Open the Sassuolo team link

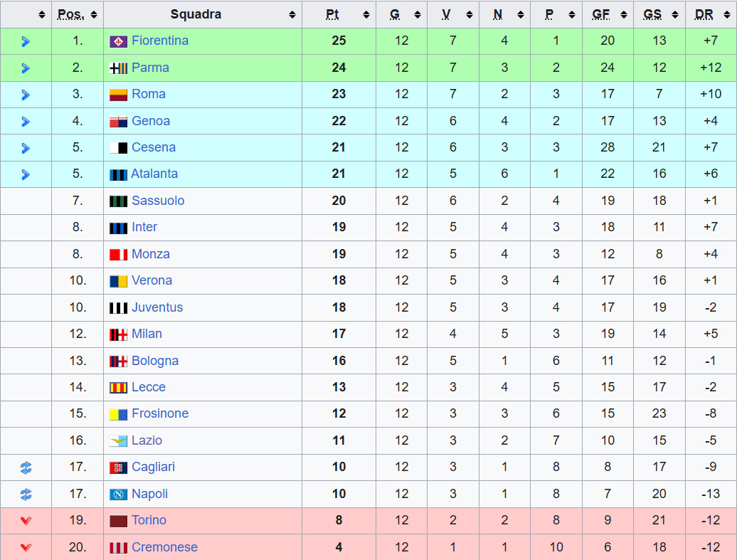point(158,201)
